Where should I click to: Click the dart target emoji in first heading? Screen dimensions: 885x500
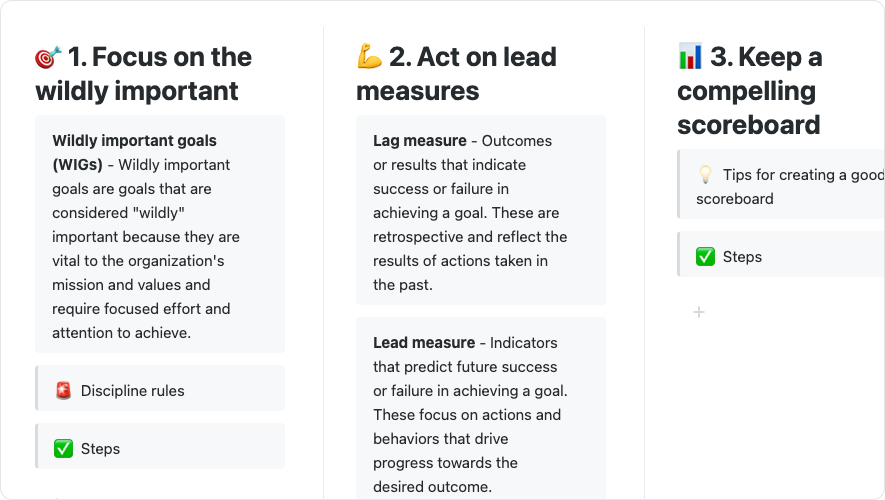click(x=48, y=58)
